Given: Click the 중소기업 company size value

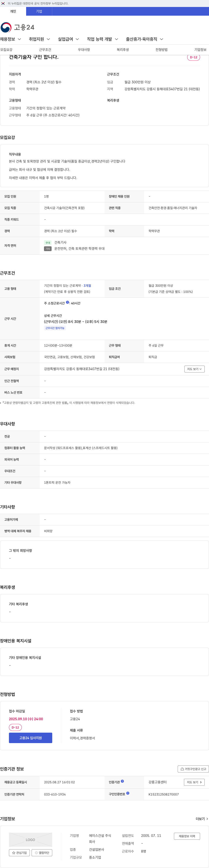Looking at the screenshot, I should tap(95, 857).
